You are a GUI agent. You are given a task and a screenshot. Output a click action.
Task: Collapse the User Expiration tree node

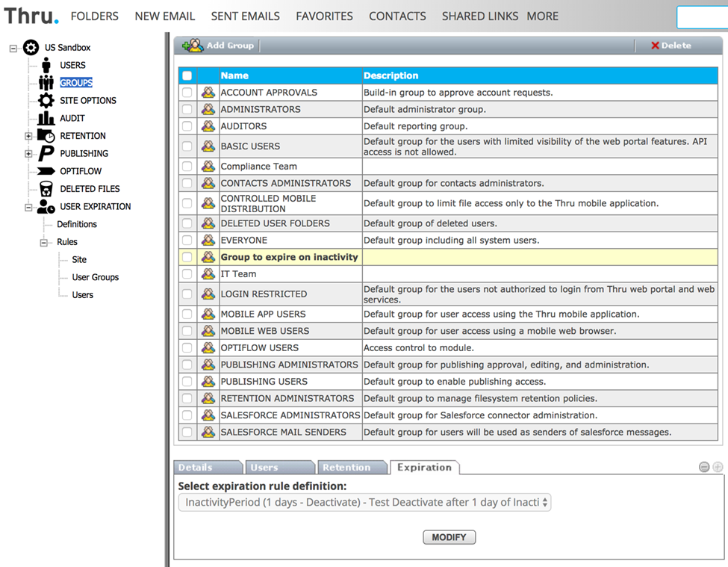[28, 207]
